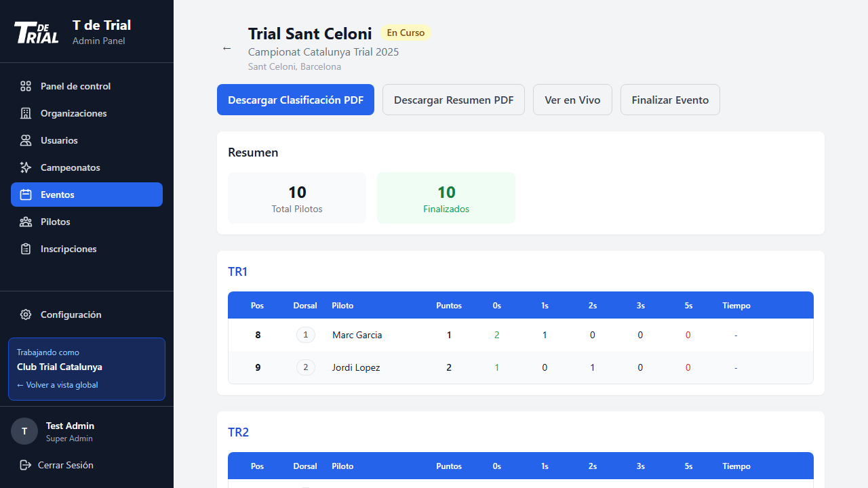Click the T de Trial logo
The height and width of the screenshot is (488, 868).
pos(37,32)
